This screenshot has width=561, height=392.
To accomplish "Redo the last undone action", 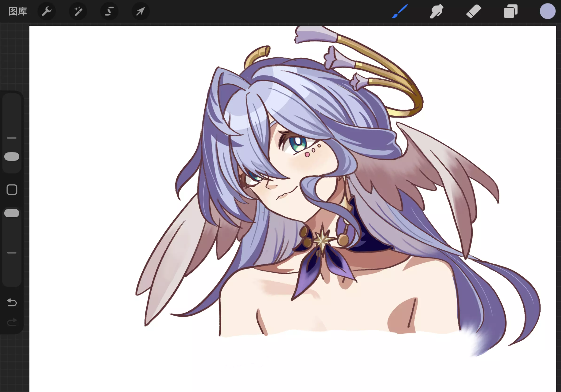I will pos(12,322).
